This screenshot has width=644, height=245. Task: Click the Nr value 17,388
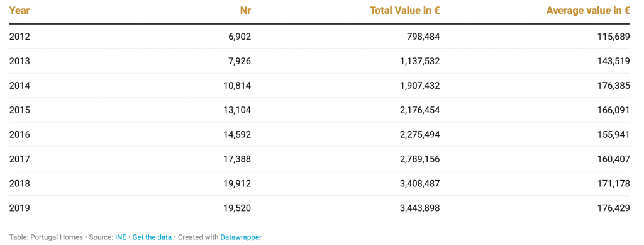tap(236, 159)
